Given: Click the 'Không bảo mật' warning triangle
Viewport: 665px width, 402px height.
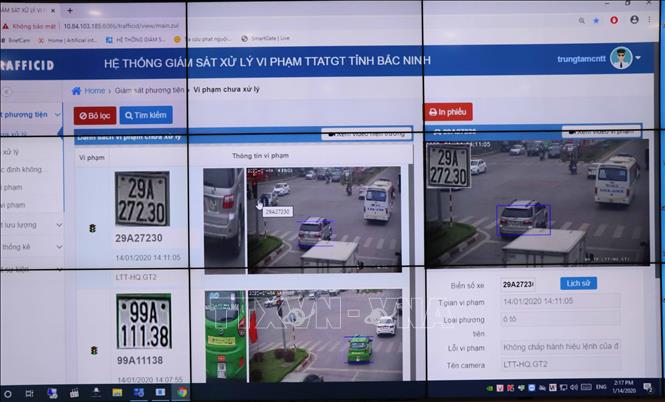Looking at the screenshot, I should [5, 26].
